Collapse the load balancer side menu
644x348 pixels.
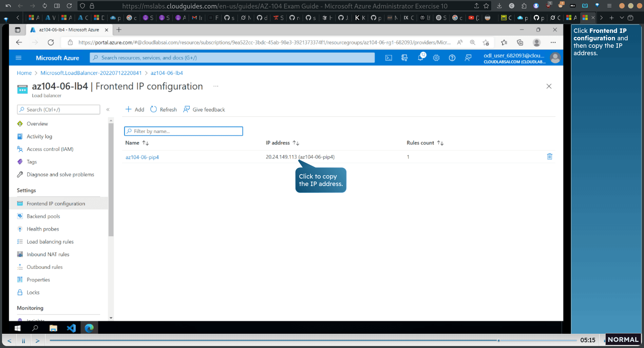(108, 109)
